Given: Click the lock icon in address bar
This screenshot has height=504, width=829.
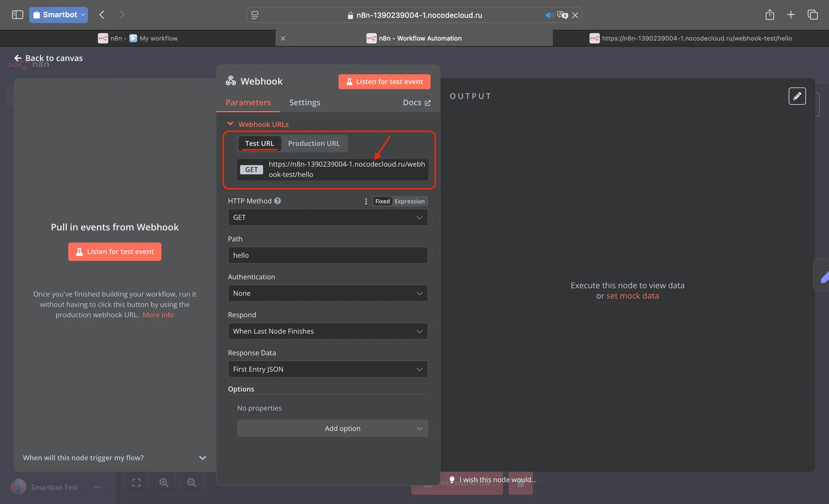Looking at the screenshot, I should (x=351, y=15).
